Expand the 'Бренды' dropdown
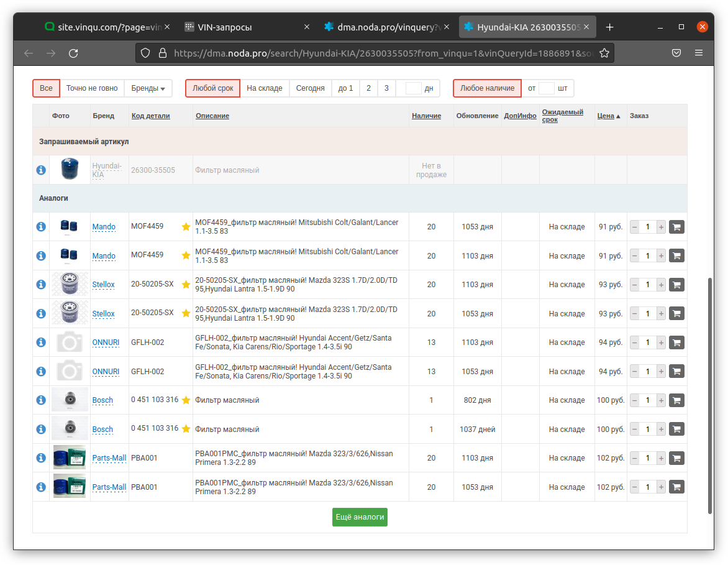 pos(148,88)
